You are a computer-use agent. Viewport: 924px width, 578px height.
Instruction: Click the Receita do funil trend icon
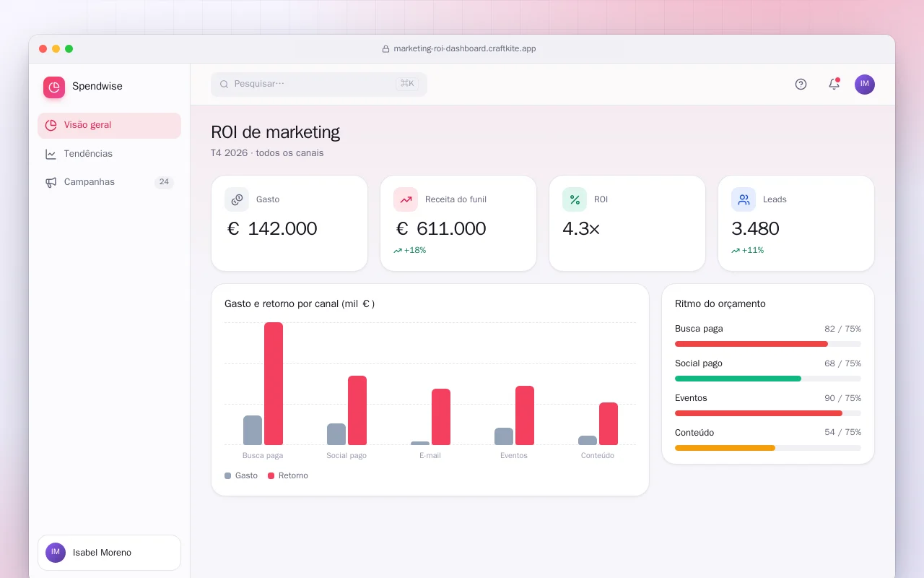click(x=406, y=199)
